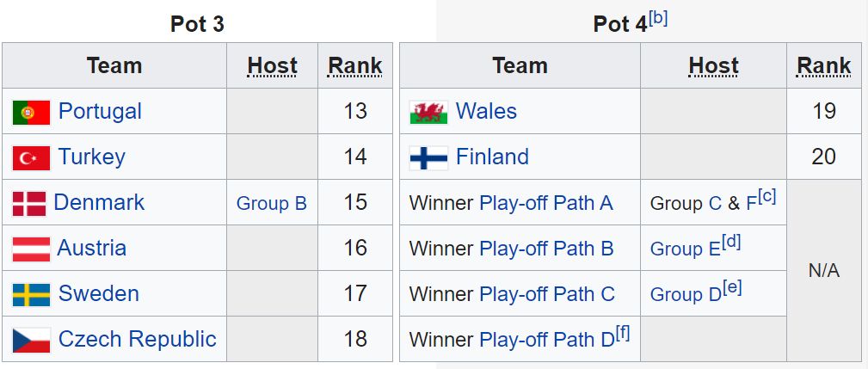Screen dimensions: 868x369
Task: Click the Sweden flag icon
Action: [32, 295]
